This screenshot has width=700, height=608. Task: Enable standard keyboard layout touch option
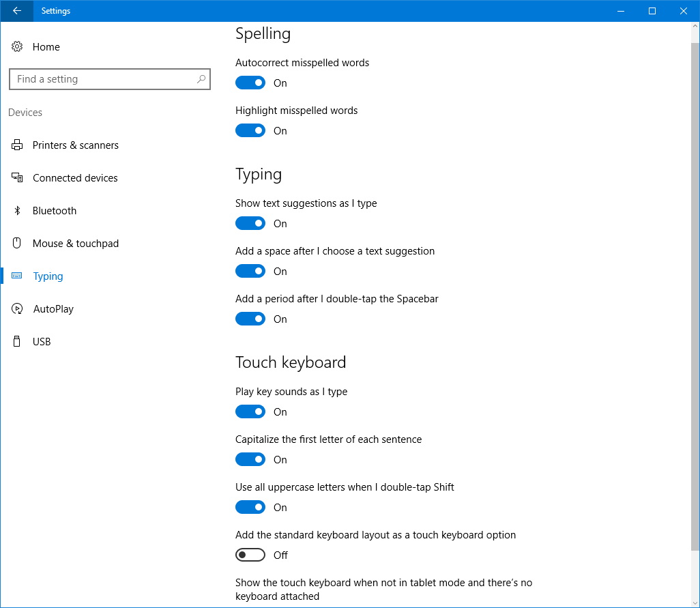tap(250, 555)
